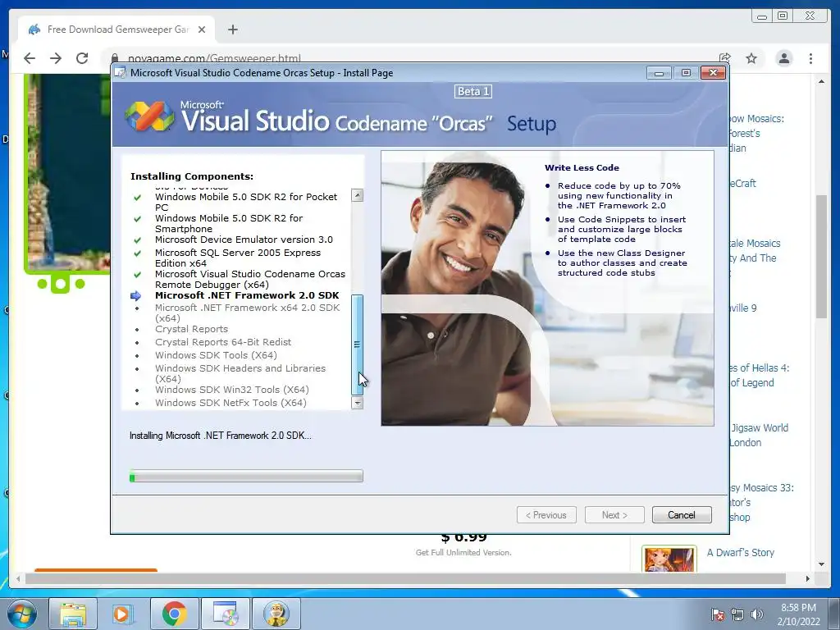
Task: Click the Visual Studio logo in setup banner
Action: point(149,116)
